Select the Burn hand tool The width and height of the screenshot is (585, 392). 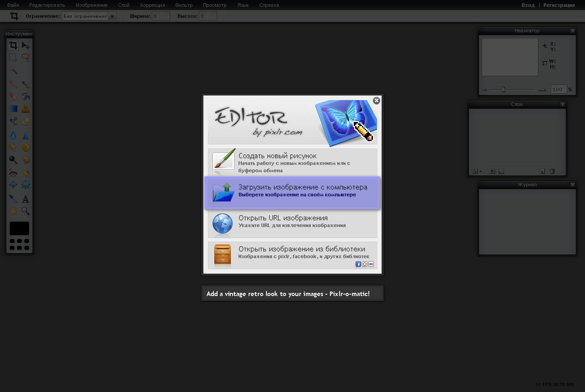(x=26, y=160)
